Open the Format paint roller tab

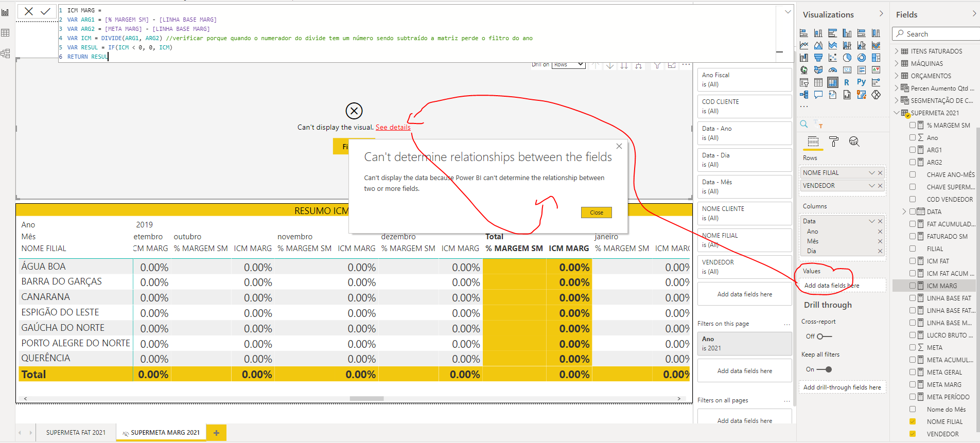point(834,141)
